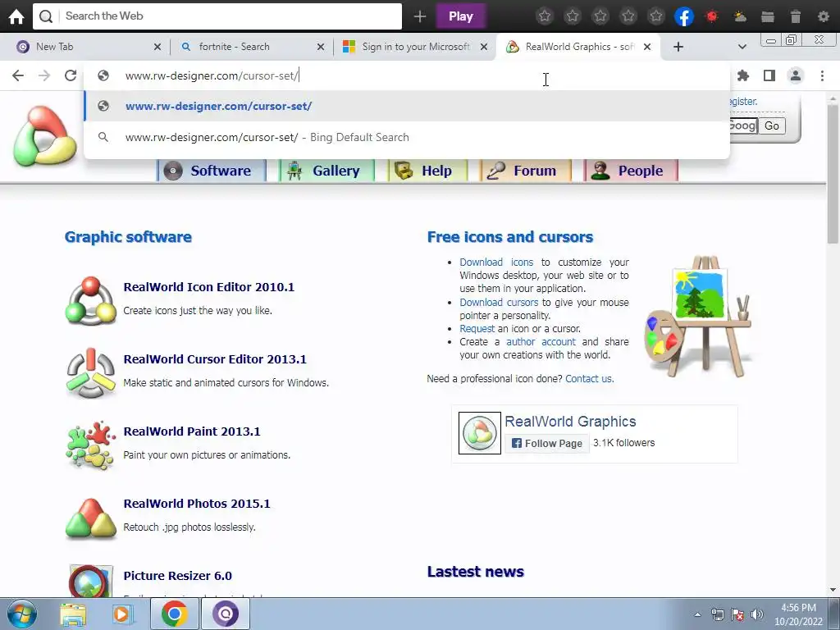Open the Gallery menu
The image size is (840, 630).
tap(326, 171)
